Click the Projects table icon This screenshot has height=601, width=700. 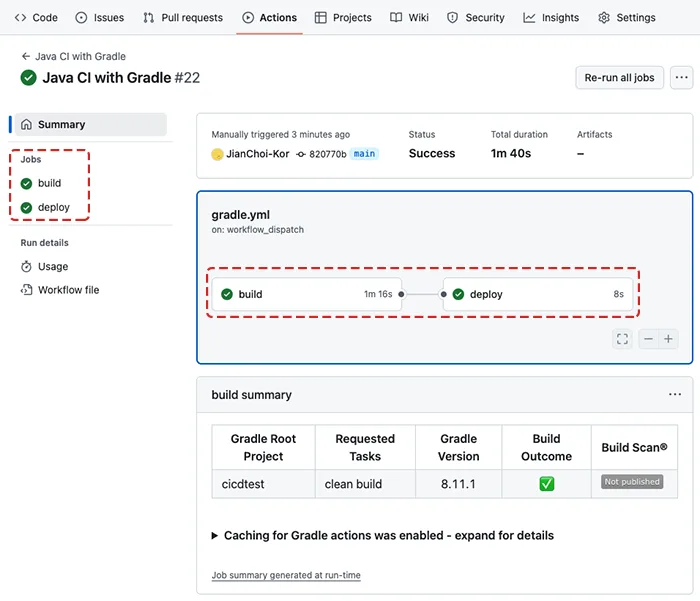click(x=321, y=17)
